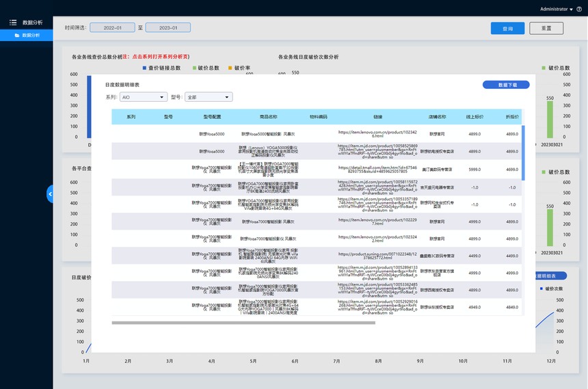Click the 型号配置 column header

pos(212,117)
